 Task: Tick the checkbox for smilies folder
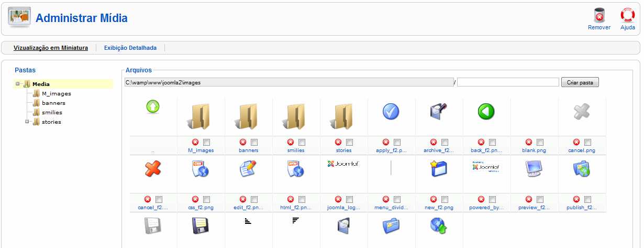(302, 143)
